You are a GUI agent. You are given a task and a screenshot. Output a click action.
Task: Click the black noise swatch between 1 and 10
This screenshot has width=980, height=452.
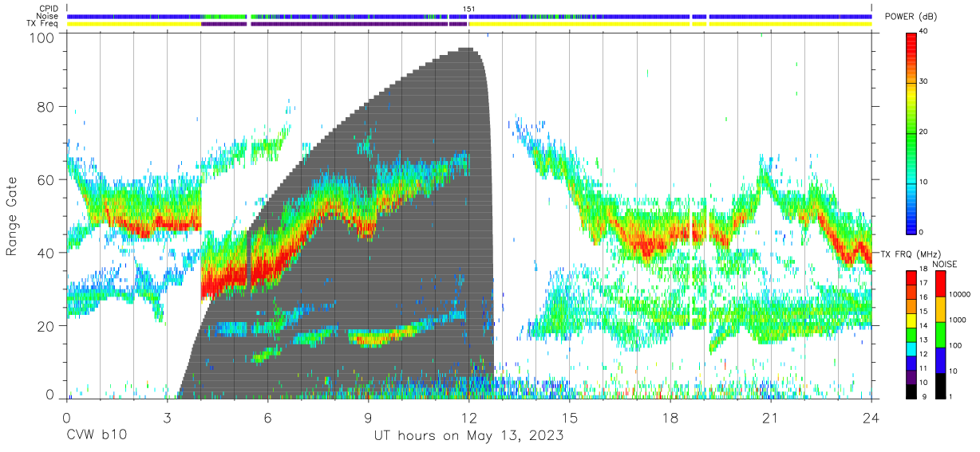[940, 384]
